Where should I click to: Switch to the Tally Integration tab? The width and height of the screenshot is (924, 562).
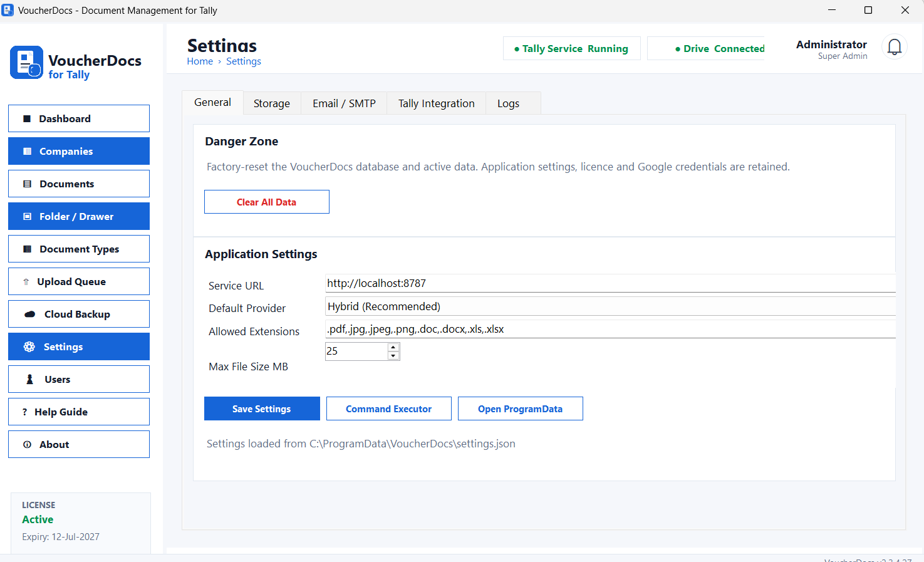(x=437, y=103)
